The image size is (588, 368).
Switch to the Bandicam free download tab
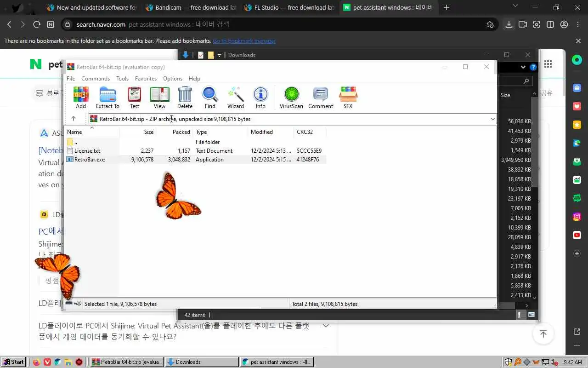click(191, 7)
